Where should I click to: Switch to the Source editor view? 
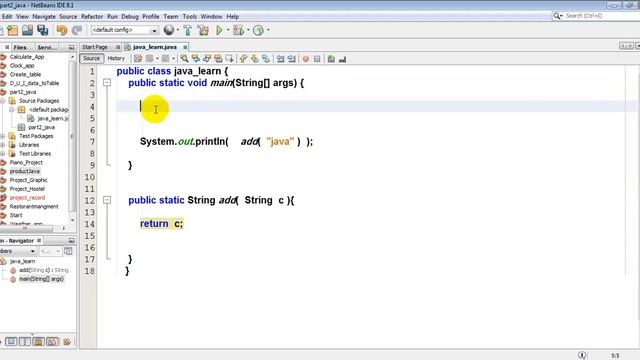click(x=91, y=58)
